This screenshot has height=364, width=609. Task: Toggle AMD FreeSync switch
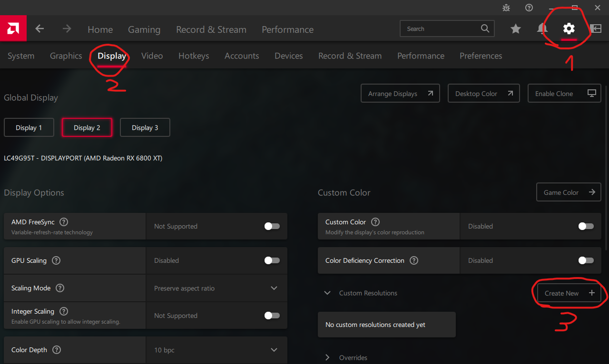click(272, 226)
